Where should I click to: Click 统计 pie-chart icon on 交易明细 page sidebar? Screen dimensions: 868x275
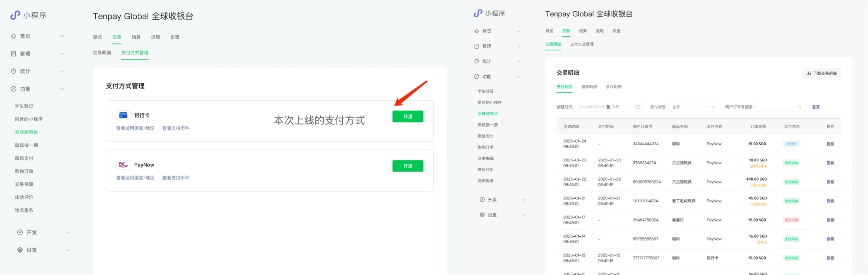tap(476, 61)
